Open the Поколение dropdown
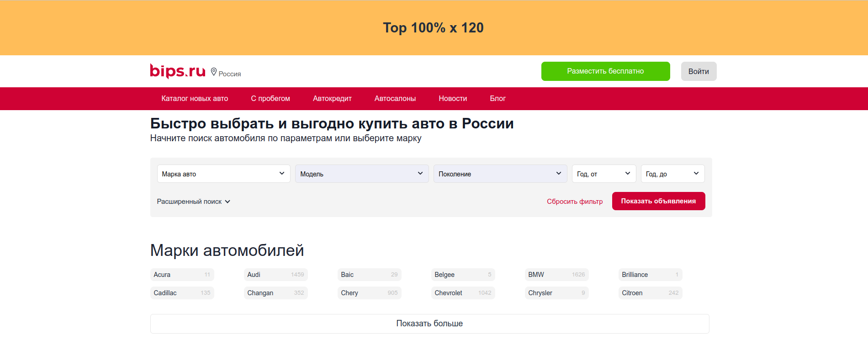This screenshot has height=340, width=868. point(500,174)
